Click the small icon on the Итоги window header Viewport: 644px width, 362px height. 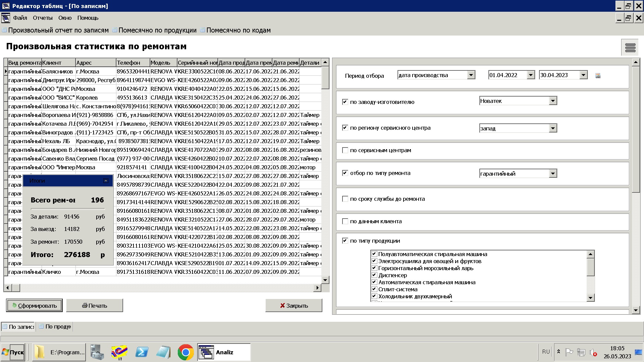[106, 181]
